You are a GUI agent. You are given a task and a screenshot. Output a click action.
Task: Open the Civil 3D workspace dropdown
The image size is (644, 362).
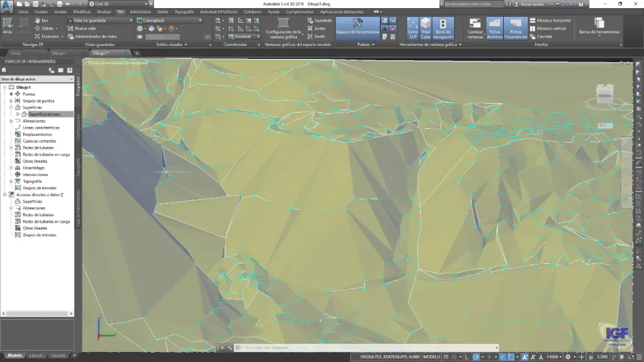pyautogui.click(x=119, y=4)
